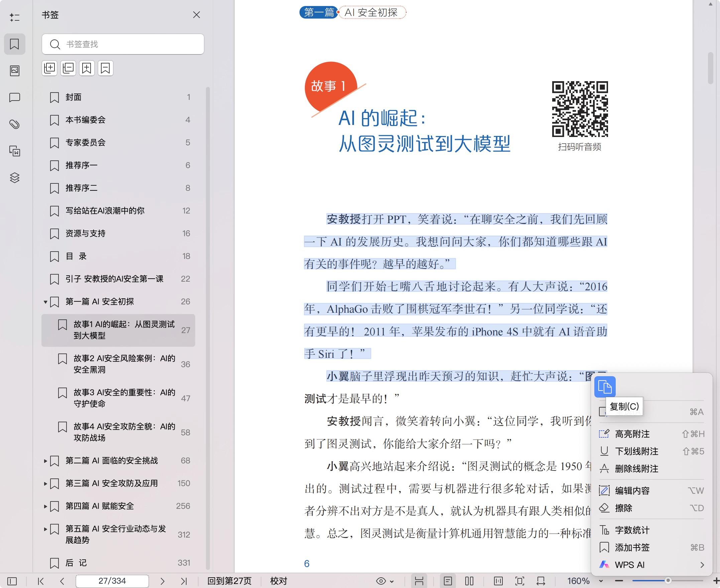
Task: Go to previous page arrow
Action: tap(62, 581)
